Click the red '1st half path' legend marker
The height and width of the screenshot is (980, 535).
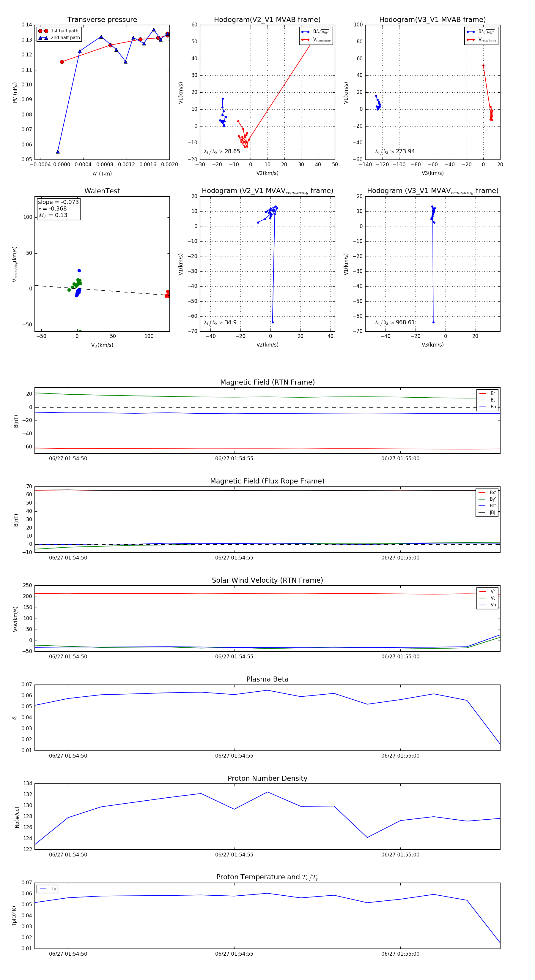pos(43,31)
